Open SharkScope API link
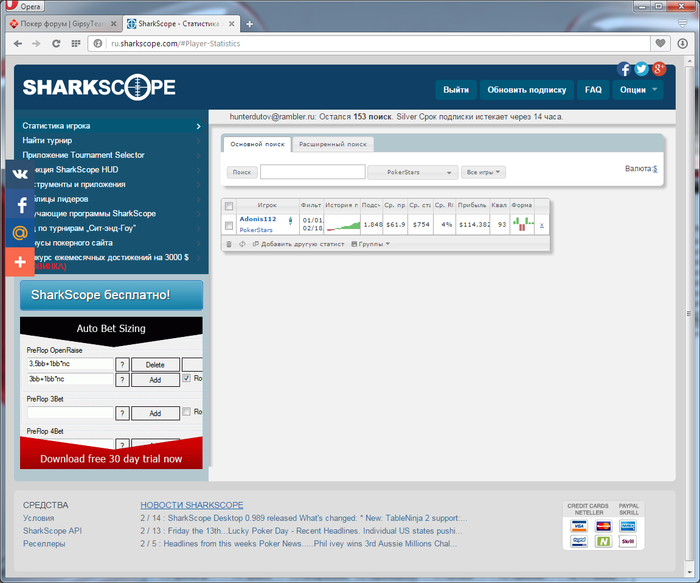Screen dimensions: 700x583 point(53,531)
